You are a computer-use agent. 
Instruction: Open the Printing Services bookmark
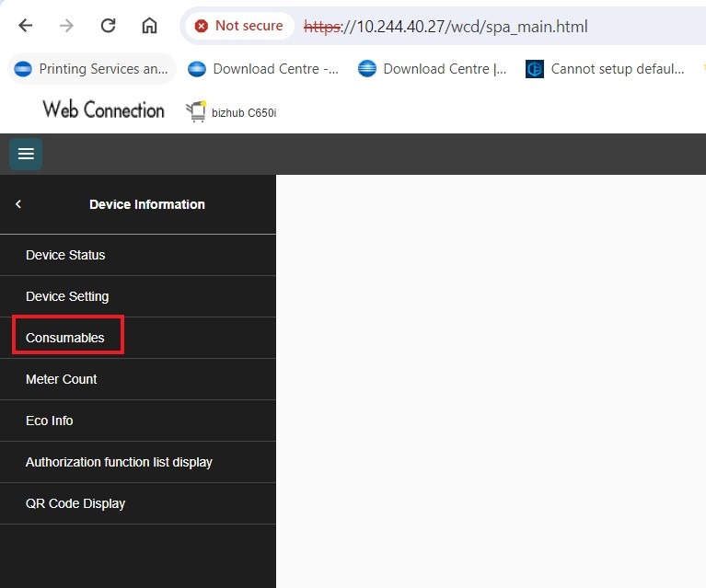tap(92, 69)
